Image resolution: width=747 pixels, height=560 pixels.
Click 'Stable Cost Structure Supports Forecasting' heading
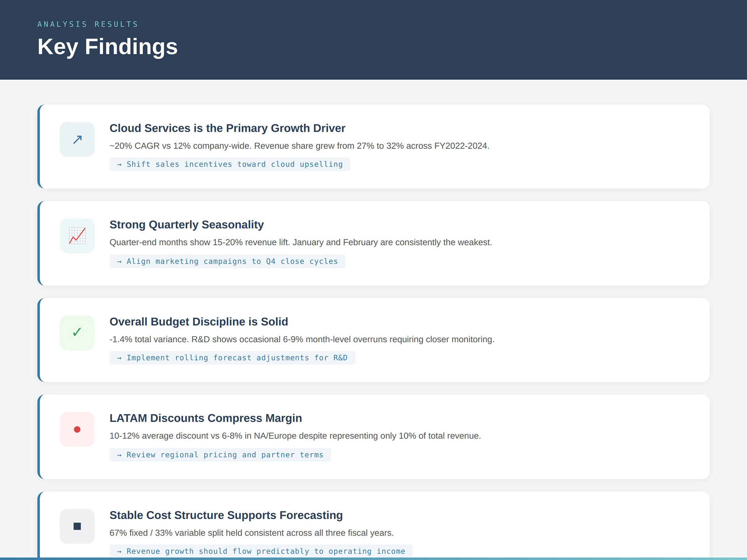click(226, 515)
